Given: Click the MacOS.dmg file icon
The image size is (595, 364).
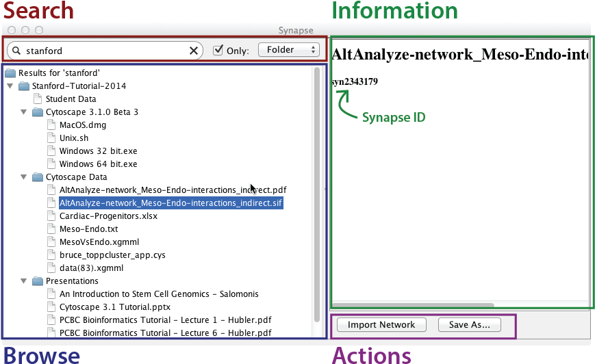Looking at the screenshot, I should pos(51,125).
